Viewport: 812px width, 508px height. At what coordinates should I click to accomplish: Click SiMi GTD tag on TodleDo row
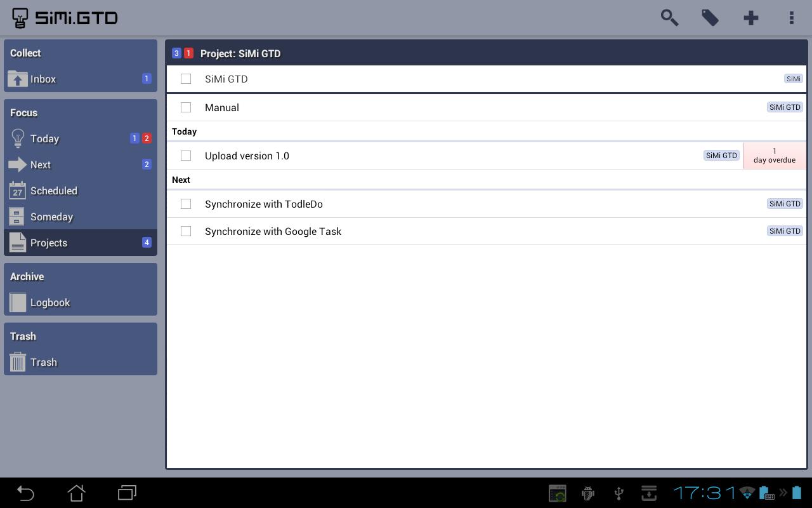coord(785,204)
